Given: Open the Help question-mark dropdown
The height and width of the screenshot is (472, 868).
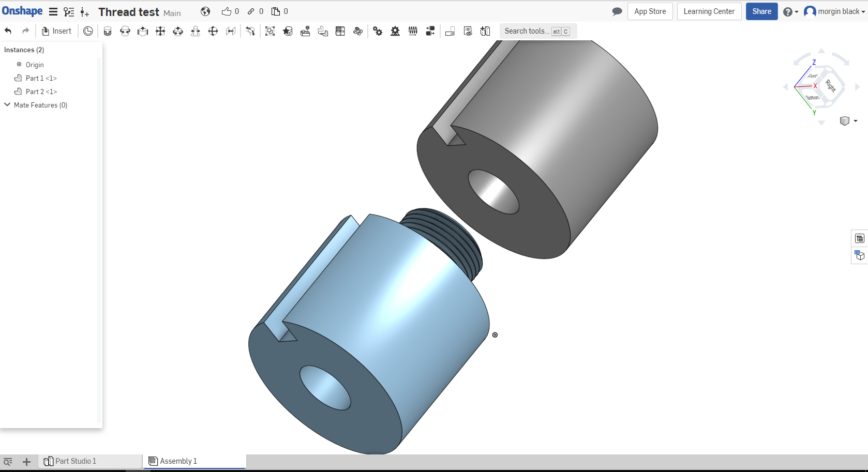Looking at the screenshot, I should tap(790, 11).
